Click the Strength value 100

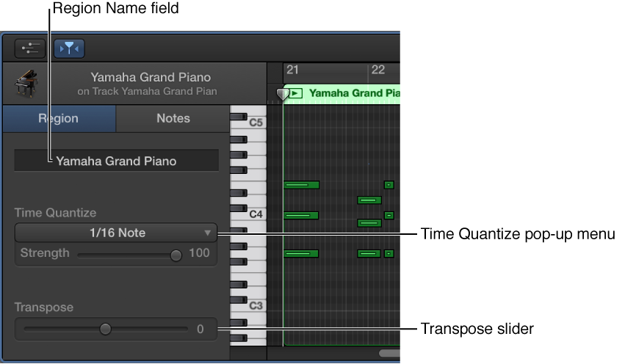[x=199, y=253]
